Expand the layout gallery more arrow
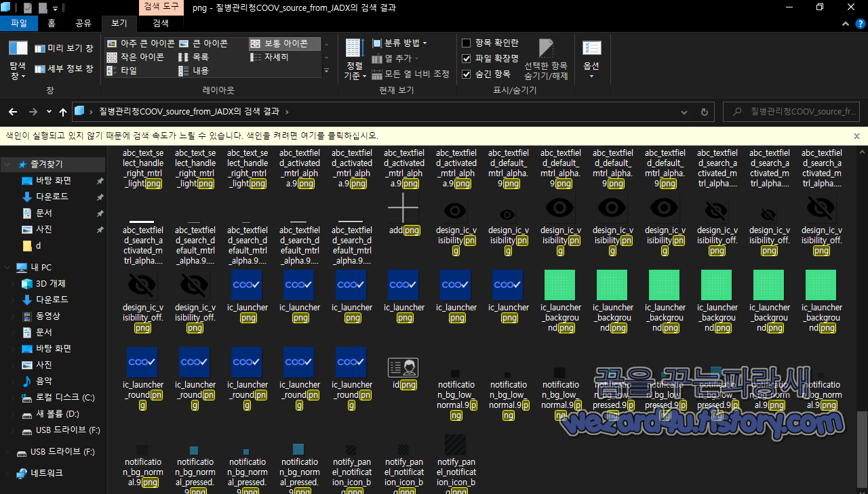This screenshot has width=868, height=494. 327,70
